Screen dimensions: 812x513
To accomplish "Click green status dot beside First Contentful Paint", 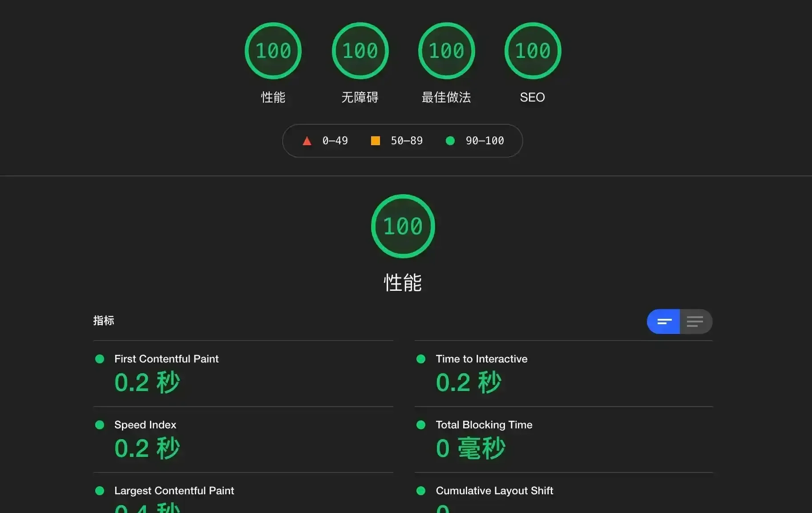I will pos(100,359).
